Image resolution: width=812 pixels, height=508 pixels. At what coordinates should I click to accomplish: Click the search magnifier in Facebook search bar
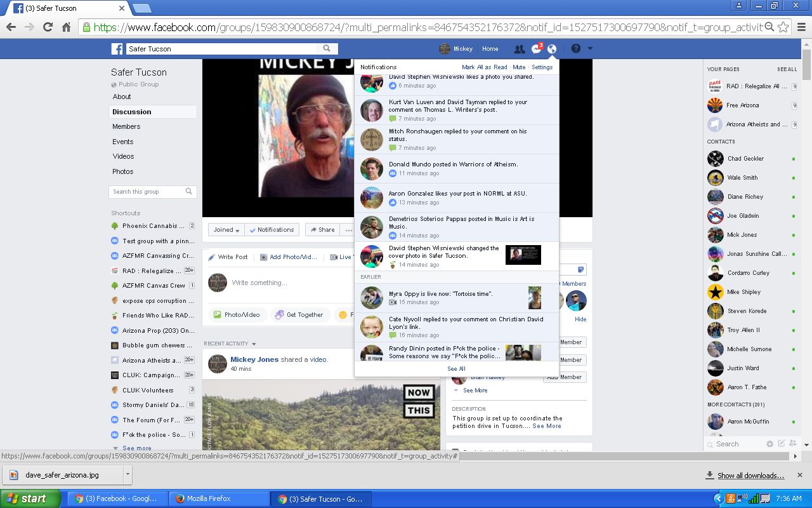point(327,49)
